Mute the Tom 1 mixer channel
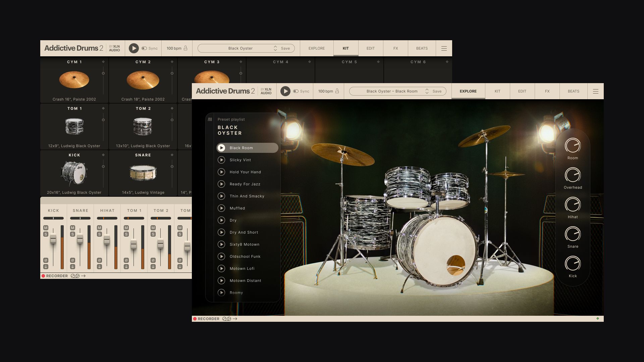644x362 pixels. 126,228
